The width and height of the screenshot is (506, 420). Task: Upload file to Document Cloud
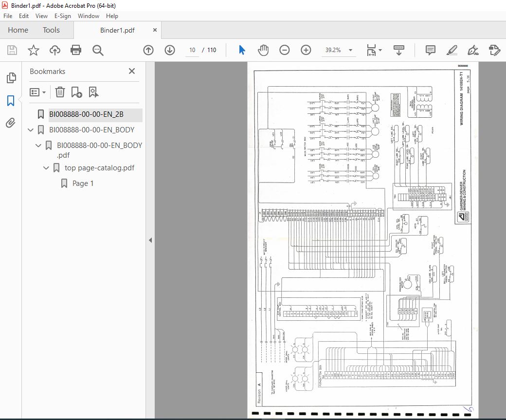tap(55, 50)
